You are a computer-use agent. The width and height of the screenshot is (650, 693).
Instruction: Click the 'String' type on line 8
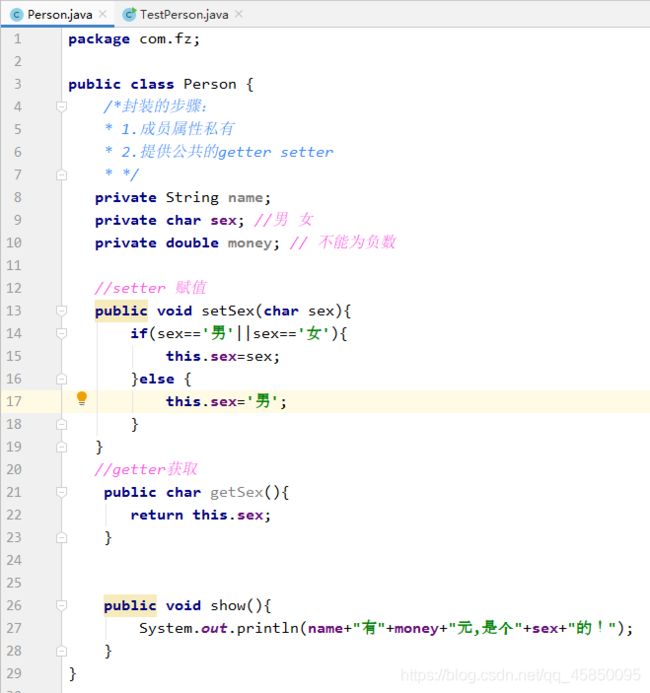coord(192,198)
